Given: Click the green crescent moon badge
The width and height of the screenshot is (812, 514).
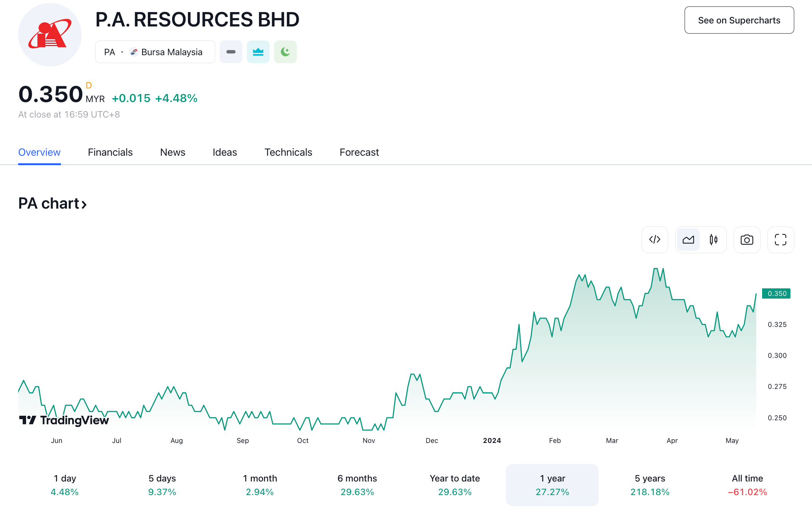Looking at the screenshot, I should [x=285, y=52].
